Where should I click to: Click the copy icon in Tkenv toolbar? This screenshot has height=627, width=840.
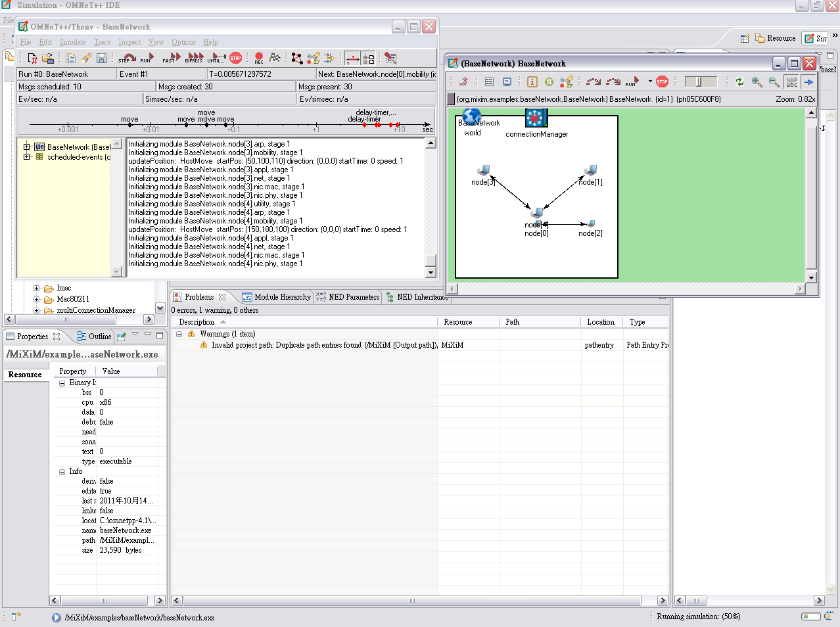(70, 58)
